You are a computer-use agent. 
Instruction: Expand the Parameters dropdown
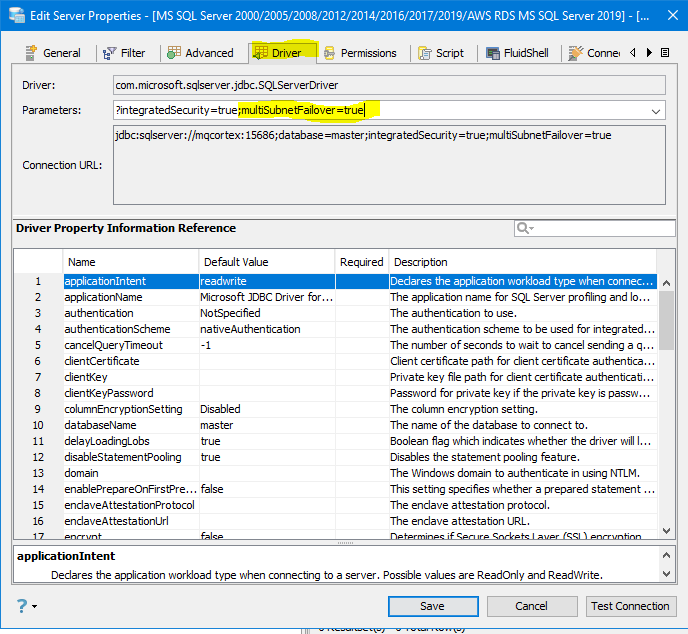tap(656, 110)
